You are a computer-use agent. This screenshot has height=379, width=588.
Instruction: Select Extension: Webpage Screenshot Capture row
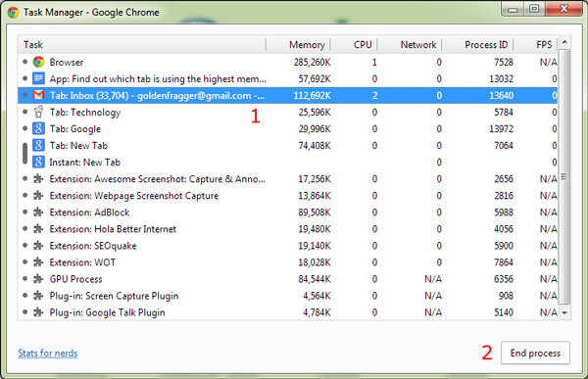[x=287, y=195]
